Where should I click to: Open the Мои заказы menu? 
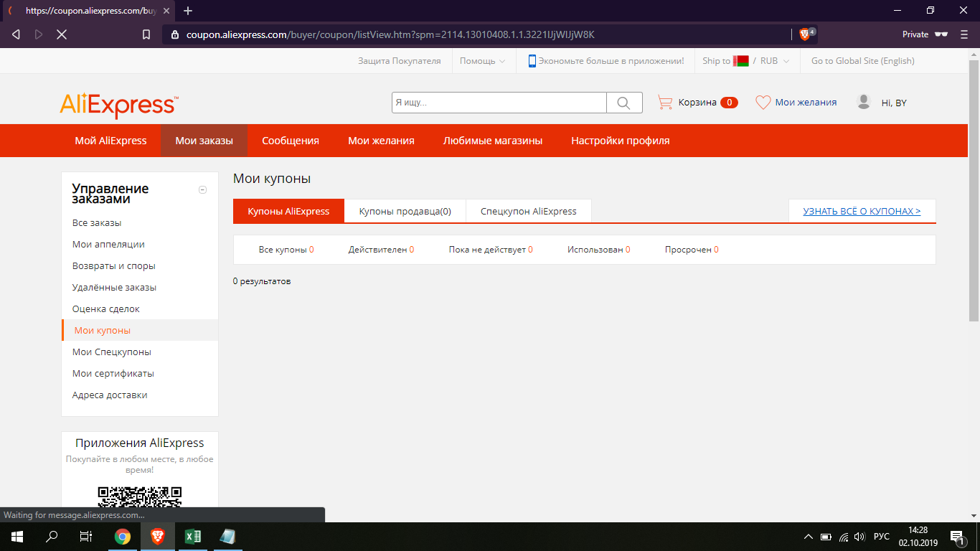pyautogui.click(x=204, y=141)
